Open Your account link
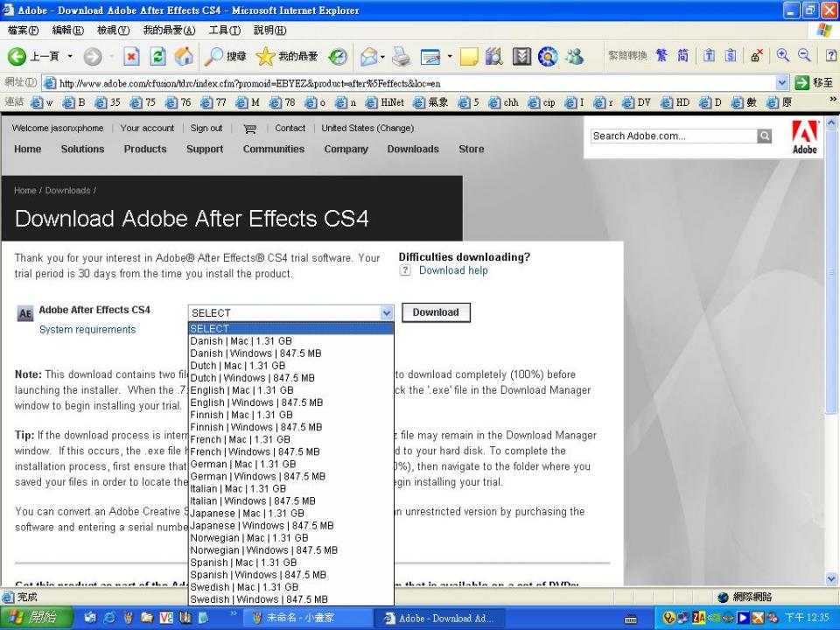Viewport: 840px width, 630px height. (147, 128)
